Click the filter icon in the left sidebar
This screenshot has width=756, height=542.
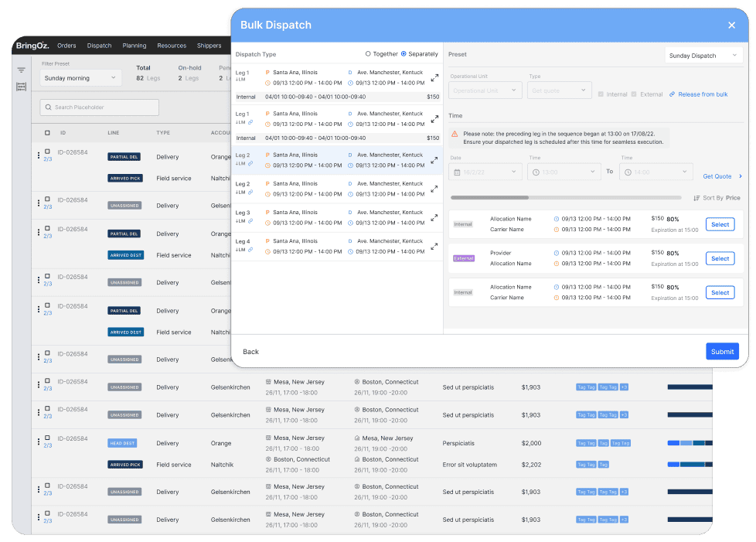21,70
